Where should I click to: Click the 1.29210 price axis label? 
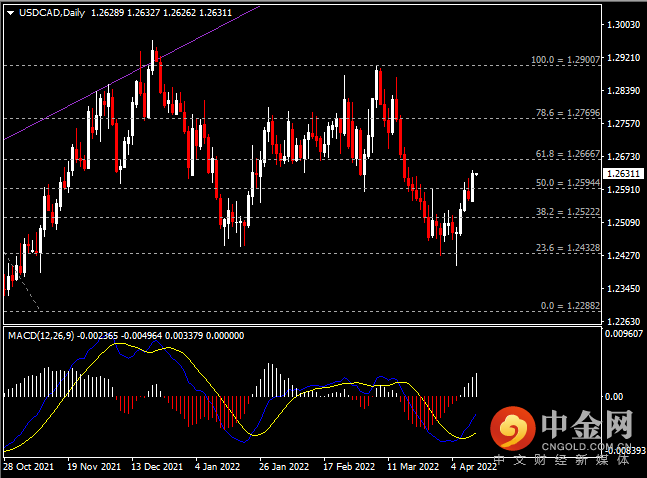coord(623,58)
